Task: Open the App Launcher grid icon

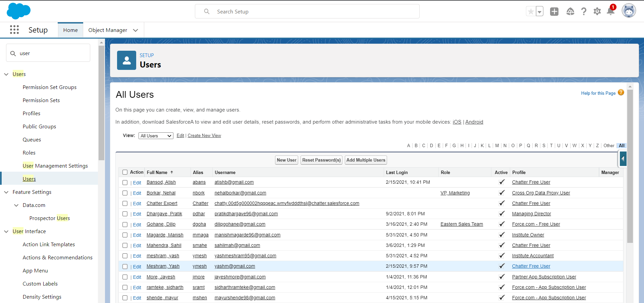Action: click(14, 30)
